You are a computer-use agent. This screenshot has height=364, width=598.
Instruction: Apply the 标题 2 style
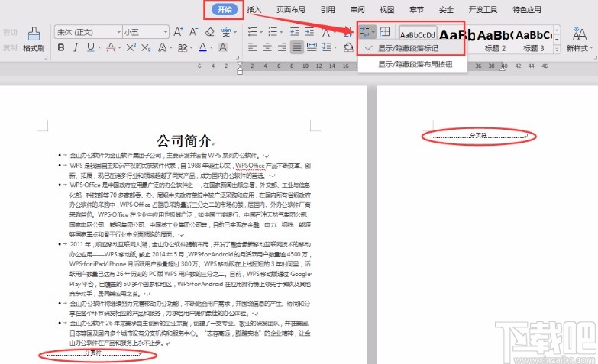coord(495,40)
